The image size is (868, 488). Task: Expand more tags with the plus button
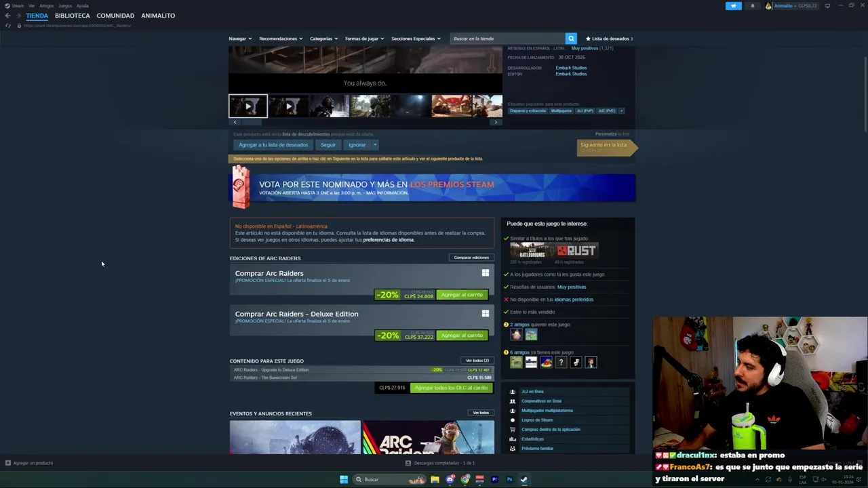pos(621,110)
